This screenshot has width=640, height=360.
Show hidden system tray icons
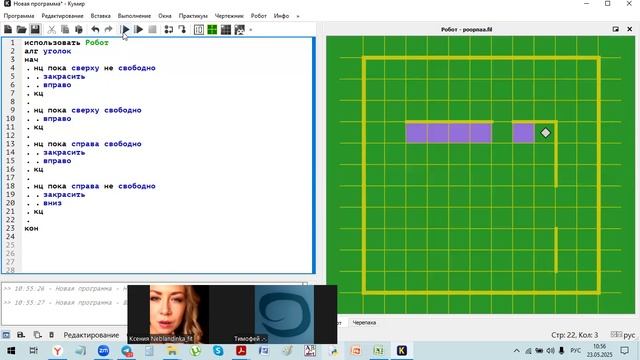[516, 351]
